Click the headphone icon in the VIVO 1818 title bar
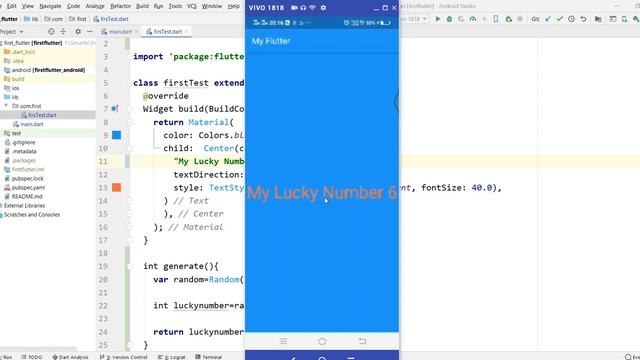640x360 pixels. point(303,8)
